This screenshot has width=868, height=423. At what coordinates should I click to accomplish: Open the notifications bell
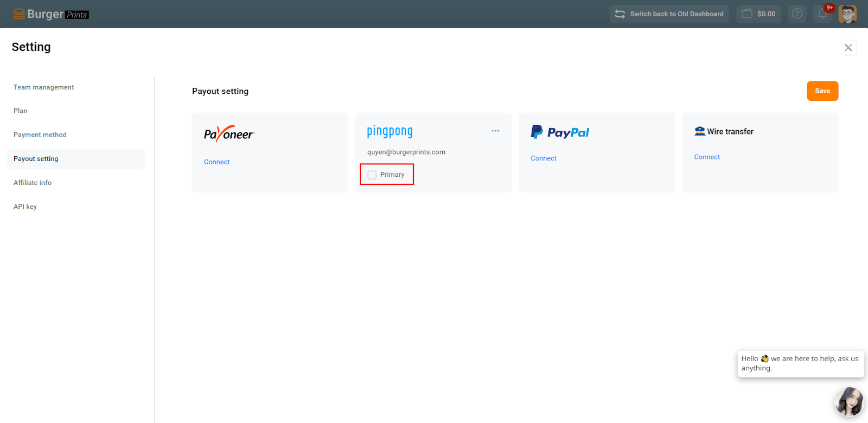coord(823,14)
